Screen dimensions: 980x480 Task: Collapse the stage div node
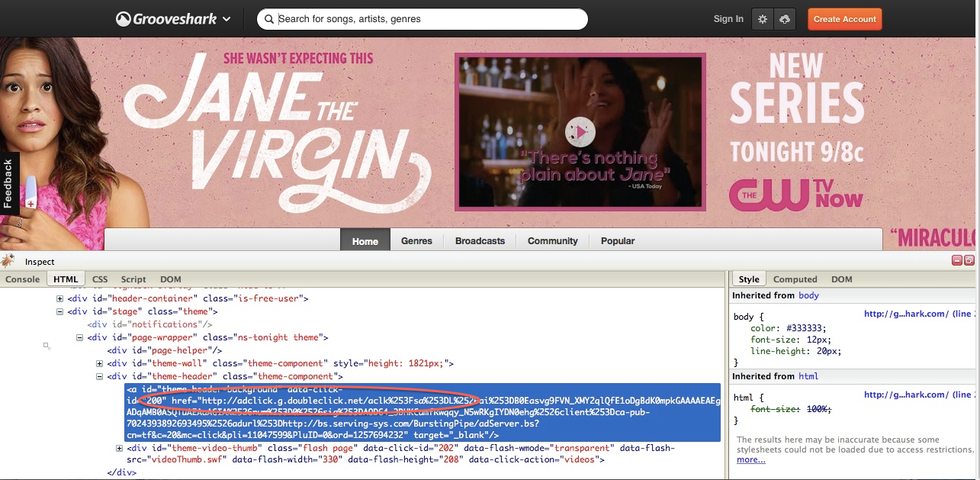pos(61,311)
